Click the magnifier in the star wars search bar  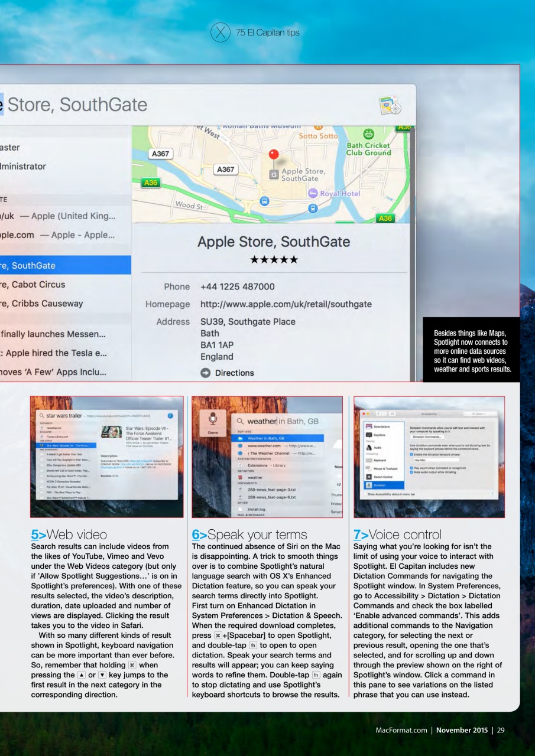(41, 416)
